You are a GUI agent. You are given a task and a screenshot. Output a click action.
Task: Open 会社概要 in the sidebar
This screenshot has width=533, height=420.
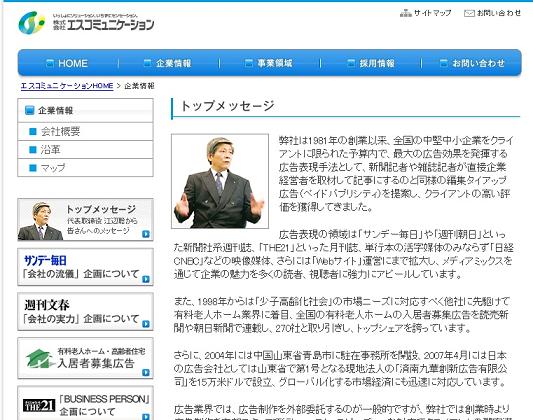(85, 131)
